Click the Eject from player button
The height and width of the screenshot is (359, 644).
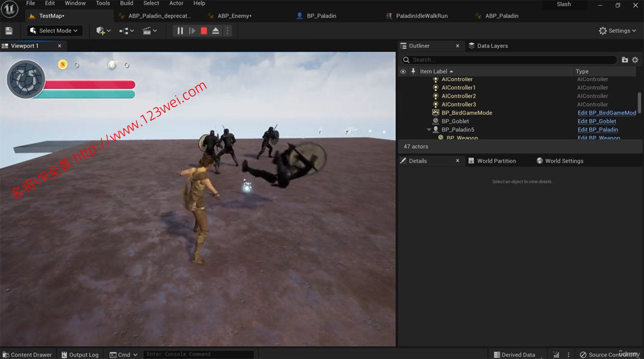pos(215,31)
